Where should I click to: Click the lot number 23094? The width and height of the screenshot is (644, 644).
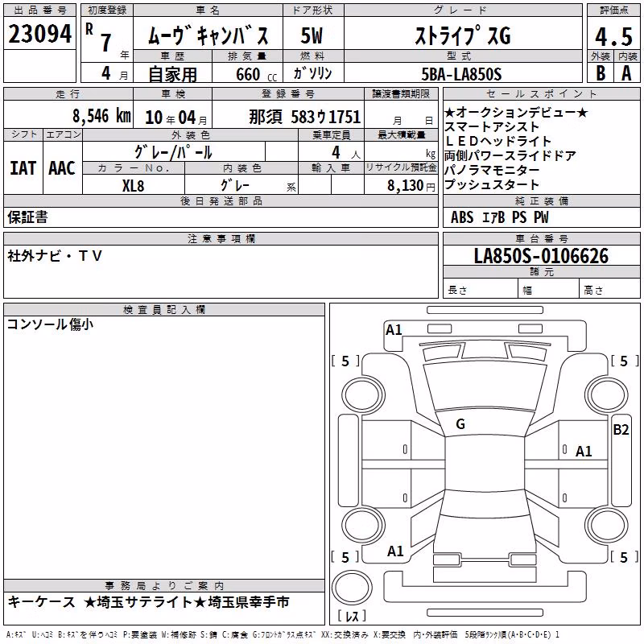39,34
